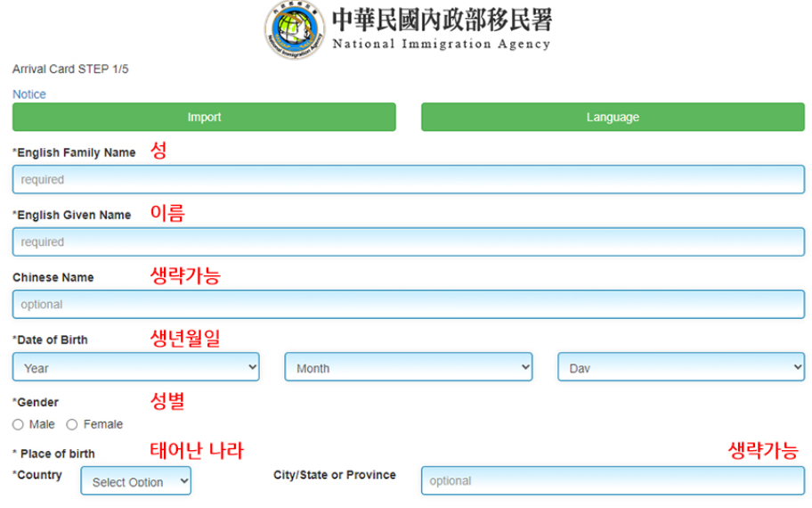Select the Female gender radio button
This screenshot has width=812, height=508.
72,424
